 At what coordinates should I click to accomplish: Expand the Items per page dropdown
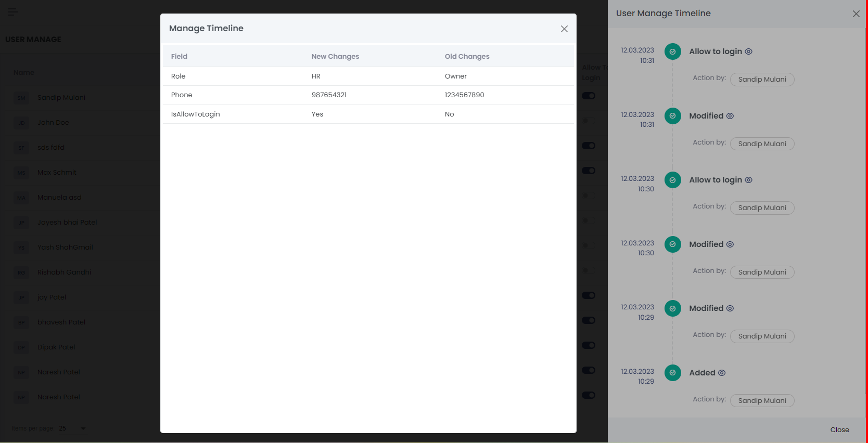(73, 428)
